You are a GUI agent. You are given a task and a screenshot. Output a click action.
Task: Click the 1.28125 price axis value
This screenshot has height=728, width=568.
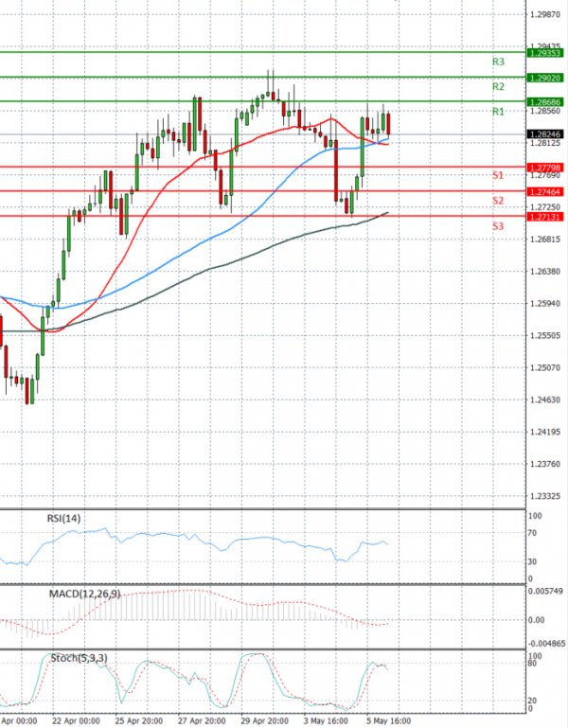click(544, 143)
